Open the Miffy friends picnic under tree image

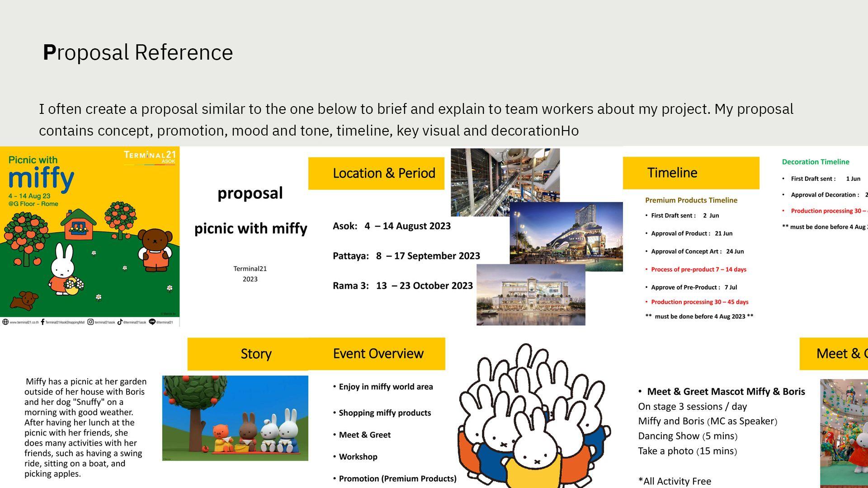pos(235,418)
